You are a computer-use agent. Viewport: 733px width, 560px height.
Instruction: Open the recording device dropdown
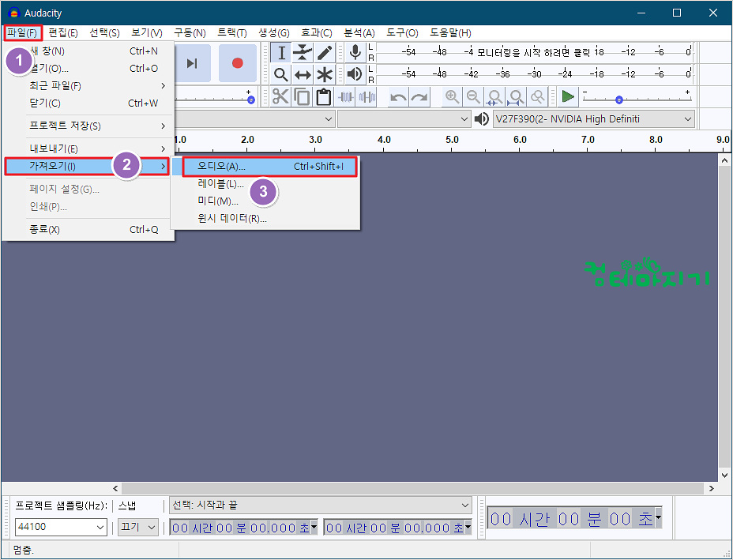tap(255, 119)
